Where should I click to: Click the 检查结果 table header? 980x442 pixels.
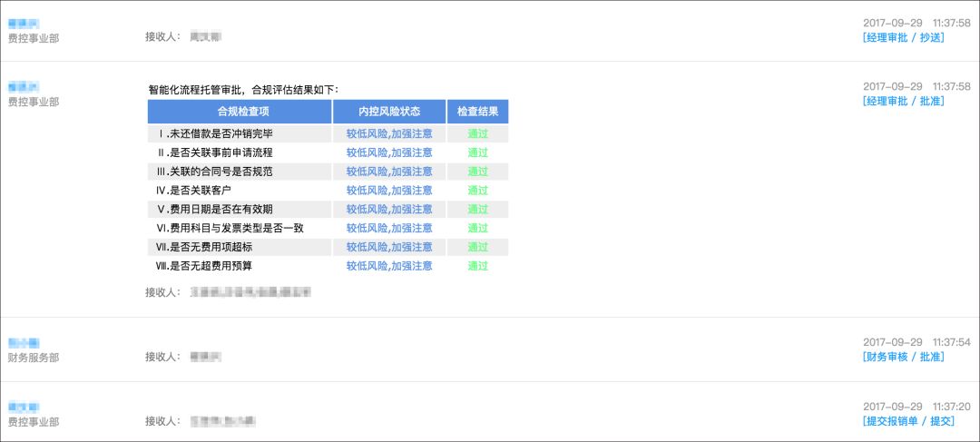tap(477, 112)
